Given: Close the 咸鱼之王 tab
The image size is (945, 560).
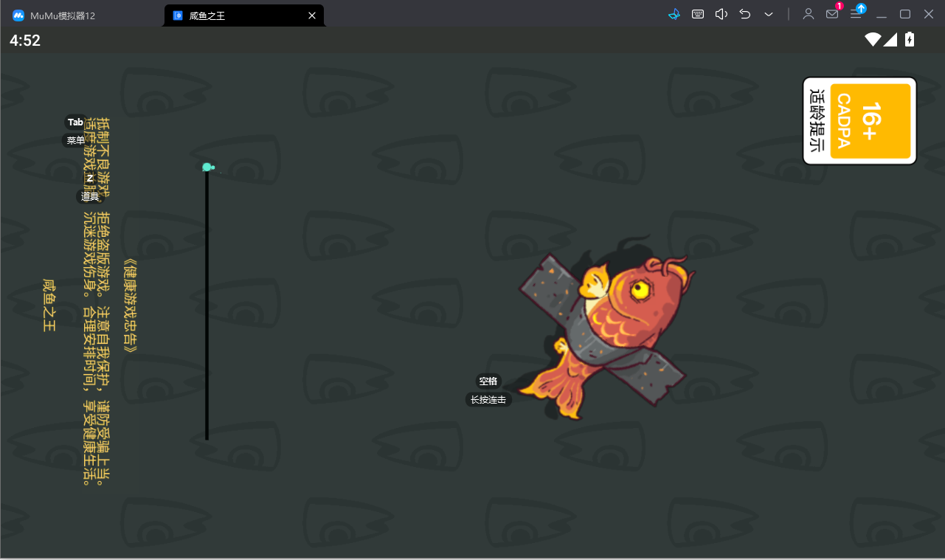Looking at the screenshot, I should tap(312, 15).
